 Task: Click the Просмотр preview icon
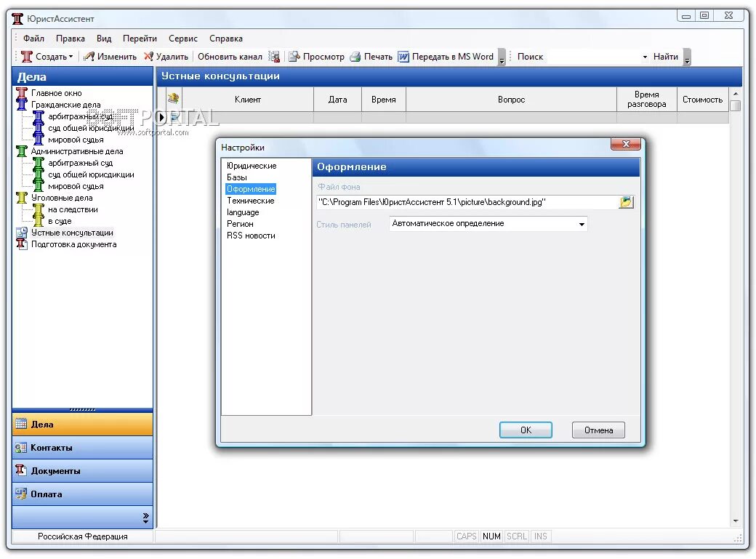click(x=294, y=57)
